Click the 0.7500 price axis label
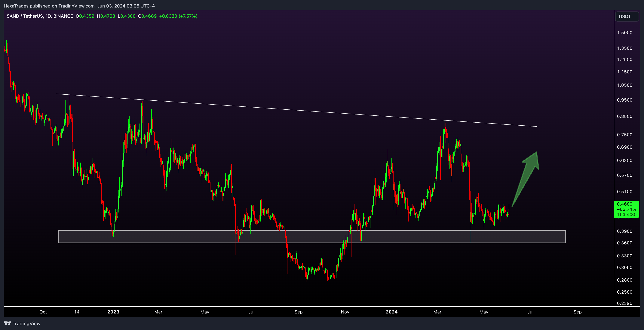Viewport: 644px width, 330px height. click(624, 135)
